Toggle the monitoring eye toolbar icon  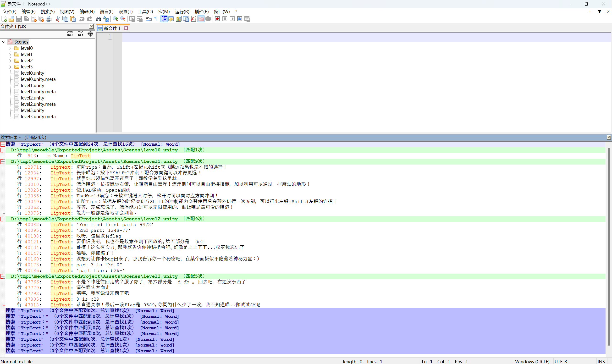pyautogui.click(x=208, y=19)
